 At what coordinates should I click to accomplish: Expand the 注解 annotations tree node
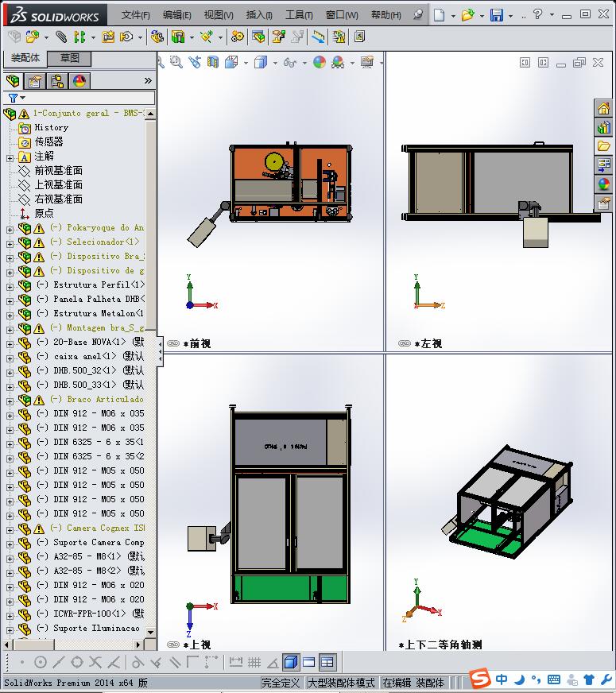point(10,158)
